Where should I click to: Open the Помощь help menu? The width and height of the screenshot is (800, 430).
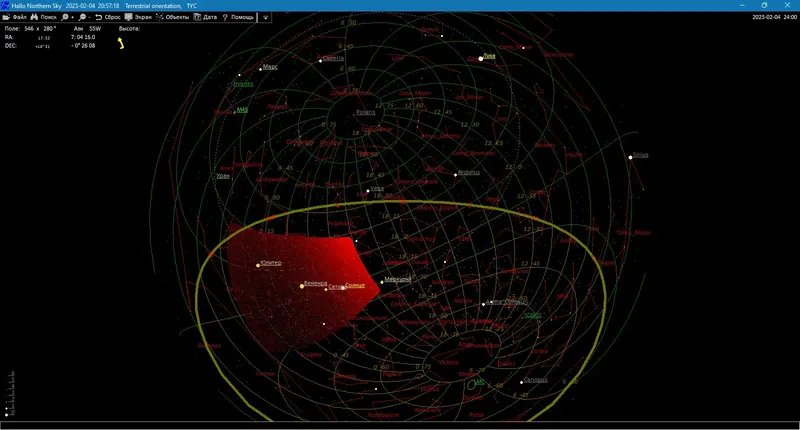click(x=238, y=17)
